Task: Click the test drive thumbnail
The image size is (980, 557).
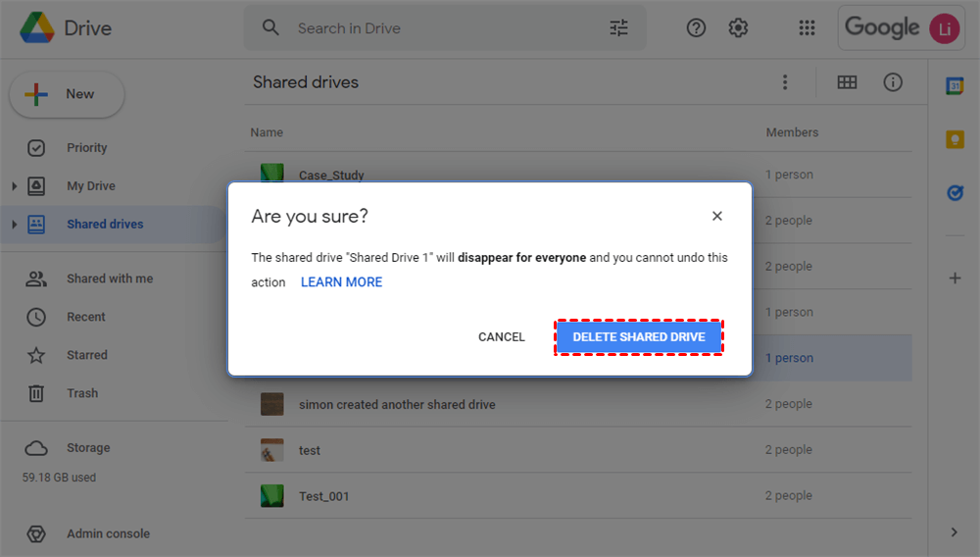Action: click(271, 450)
